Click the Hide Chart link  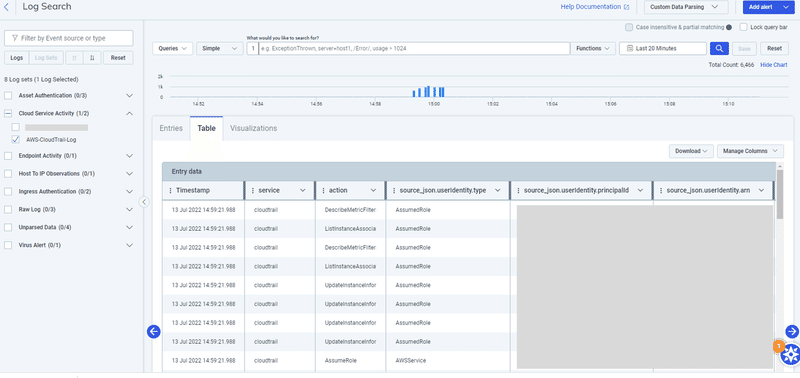pos(773,65)
